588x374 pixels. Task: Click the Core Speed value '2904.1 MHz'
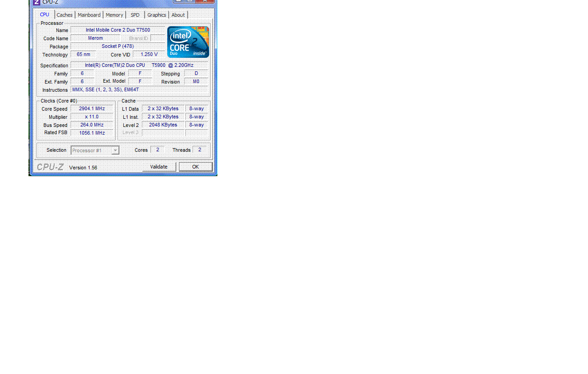(x=92, y=109)
